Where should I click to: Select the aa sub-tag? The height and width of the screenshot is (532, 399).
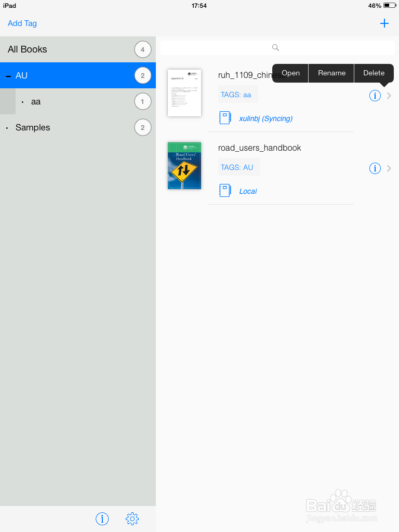[78, 101]
